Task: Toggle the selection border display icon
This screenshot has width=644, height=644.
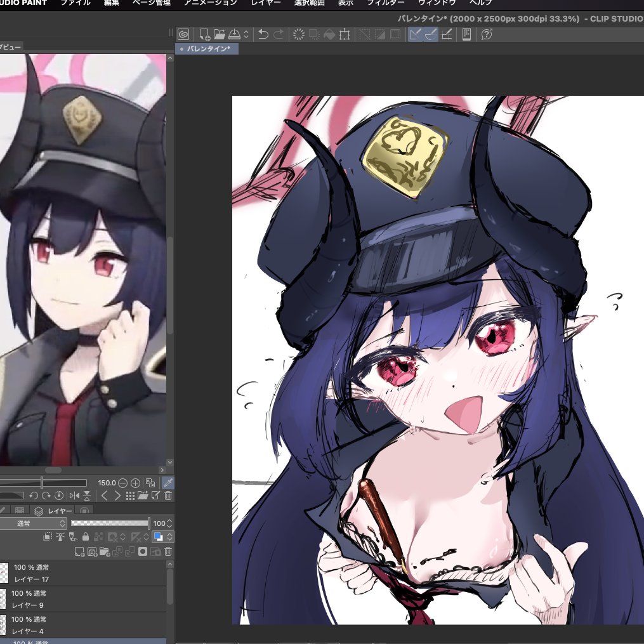Action: pyautogui.click(x=395, y=34)
